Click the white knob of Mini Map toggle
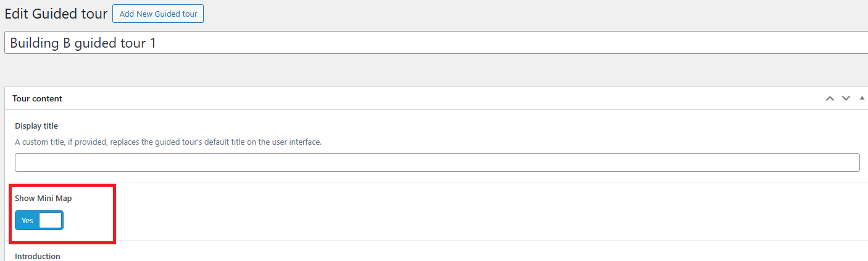The image size is (868, 261). 50,220
